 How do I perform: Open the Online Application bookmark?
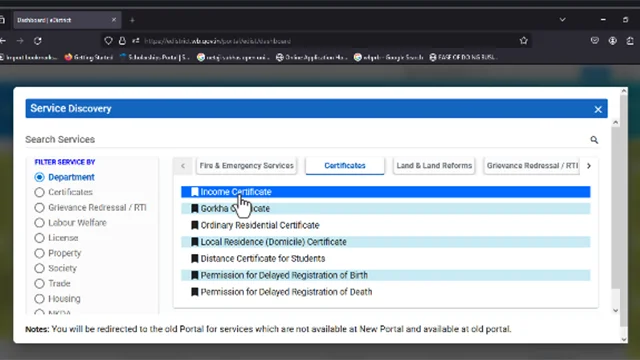[312, 58]
